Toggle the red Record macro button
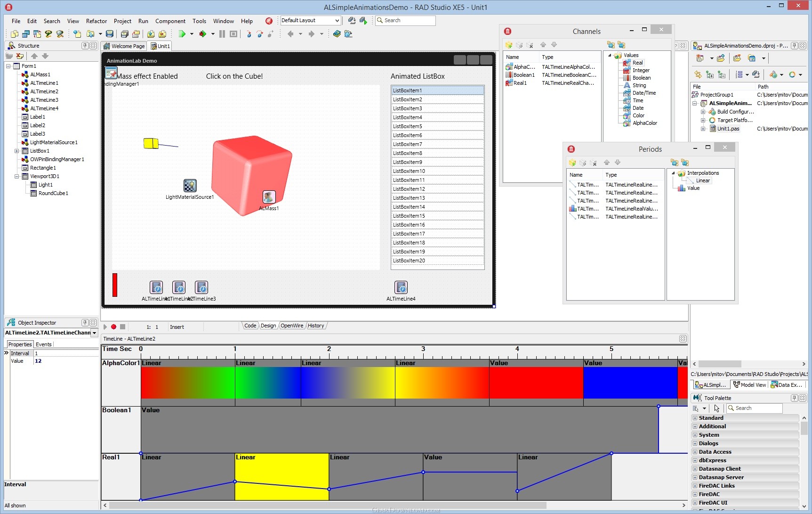812x514 pixels. 113,326
